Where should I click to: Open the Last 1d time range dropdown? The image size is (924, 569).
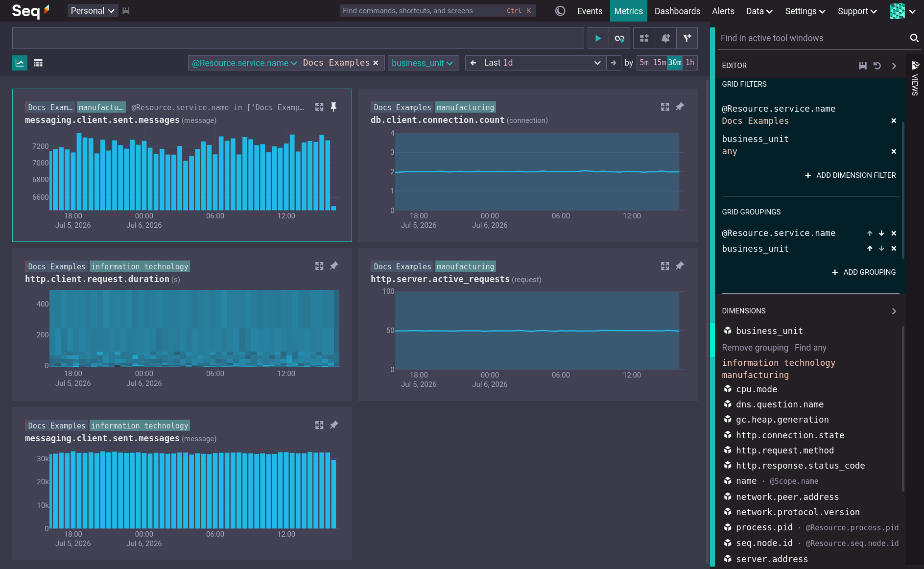(x=543, y=63)
